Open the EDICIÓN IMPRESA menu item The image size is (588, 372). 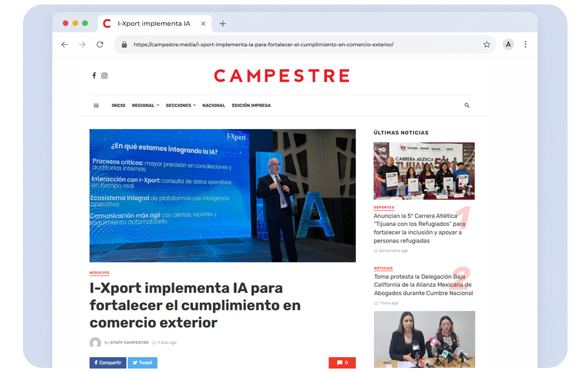click(251, 105)
